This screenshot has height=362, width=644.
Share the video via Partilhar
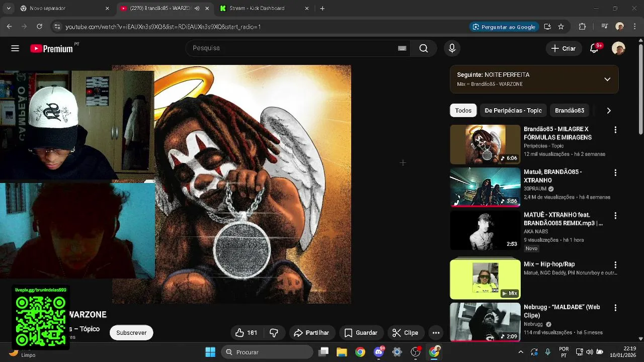(311, 333)
